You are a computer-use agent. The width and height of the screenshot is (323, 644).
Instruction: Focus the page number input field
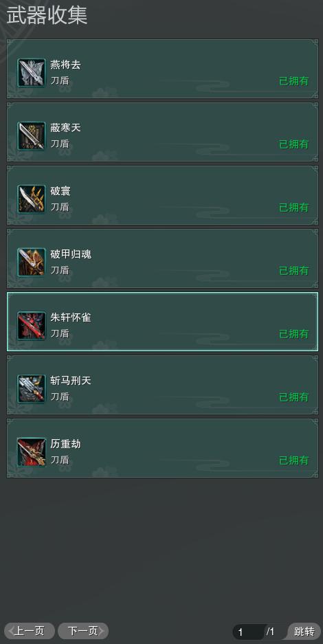tap(248, 632)
